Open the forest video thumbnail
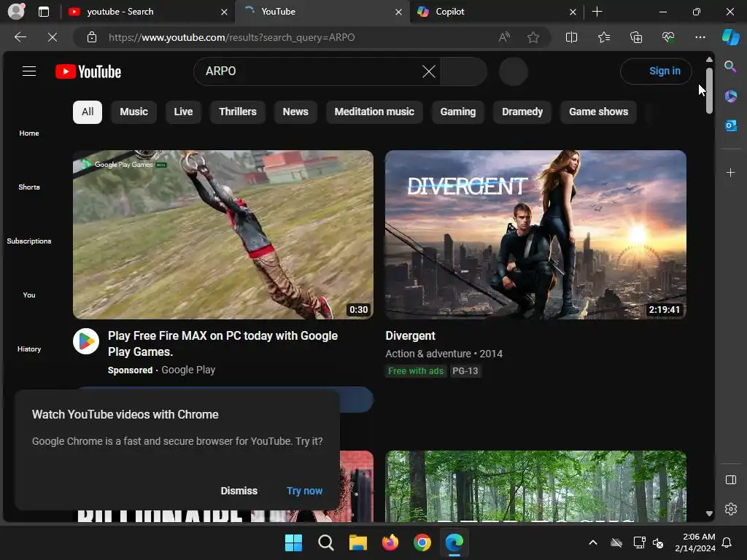Image resolution: width=747 pixels, height=560 pixels. tap(535, 486)
